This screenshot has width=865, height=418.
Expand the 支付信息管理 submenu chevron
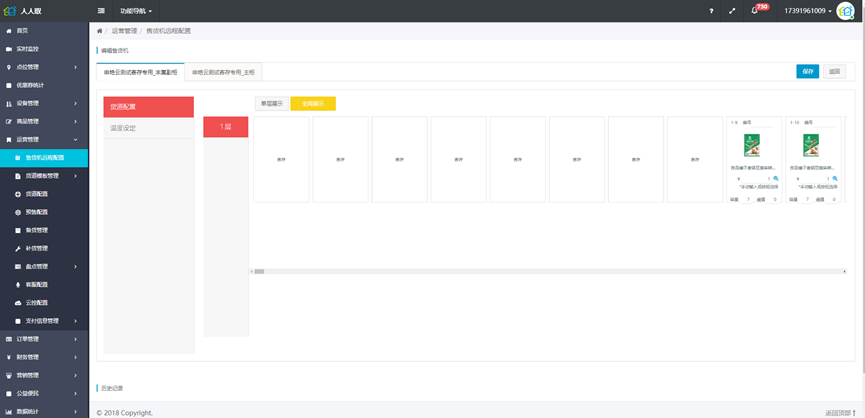click(76, 321)
